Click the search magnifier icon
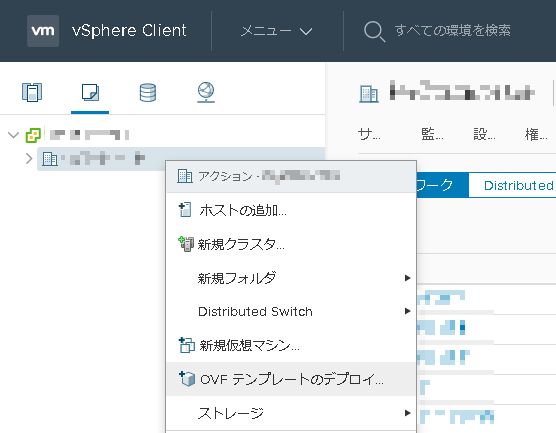Screen dimensions: 556x433 374,31
